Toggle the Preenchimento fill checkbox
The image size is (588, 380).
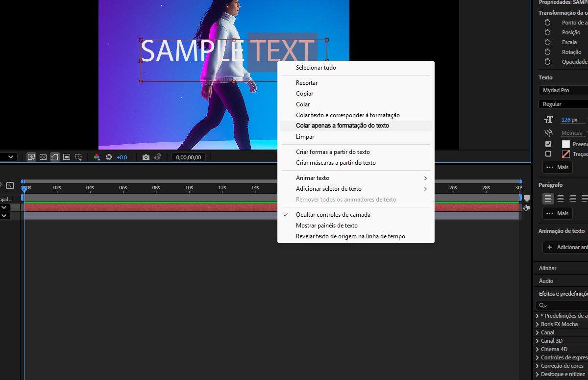pyautogui.click(x=548, y=143)
